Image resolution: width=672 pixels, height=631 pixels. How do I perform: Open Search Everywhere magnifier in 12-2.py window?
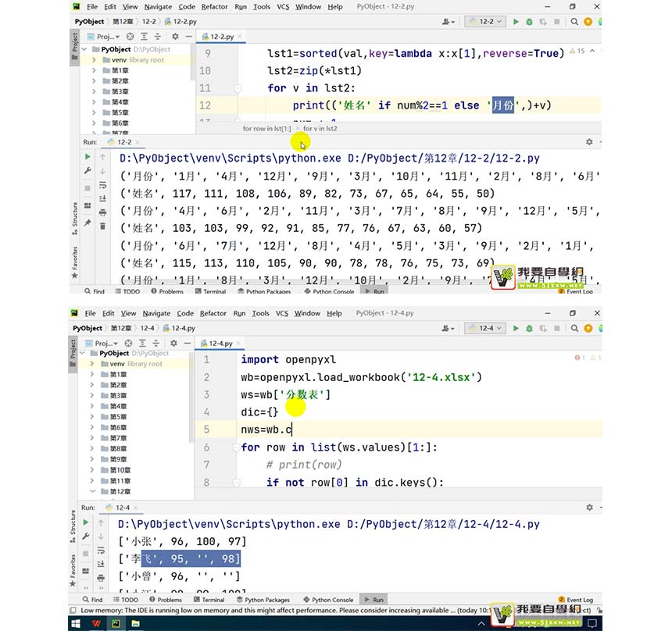[574, 21]
